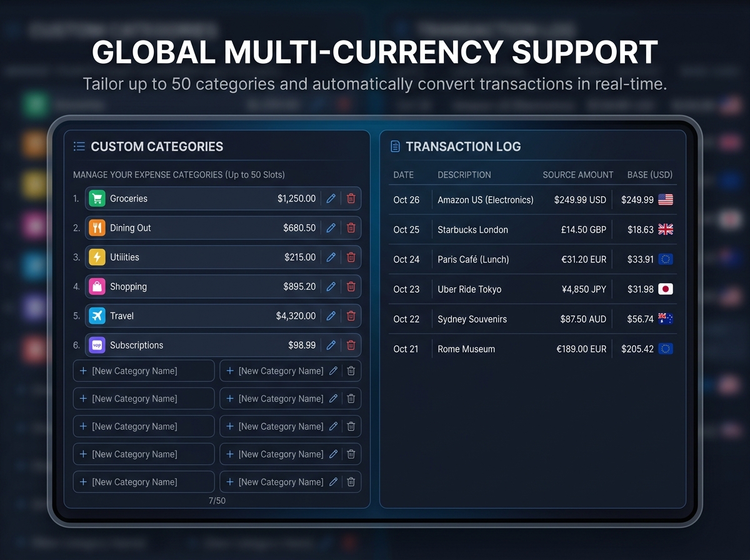The height and width of the screenshot is (560, 750).
Task: Edit the Travel category amount
Action: point(331,316)
